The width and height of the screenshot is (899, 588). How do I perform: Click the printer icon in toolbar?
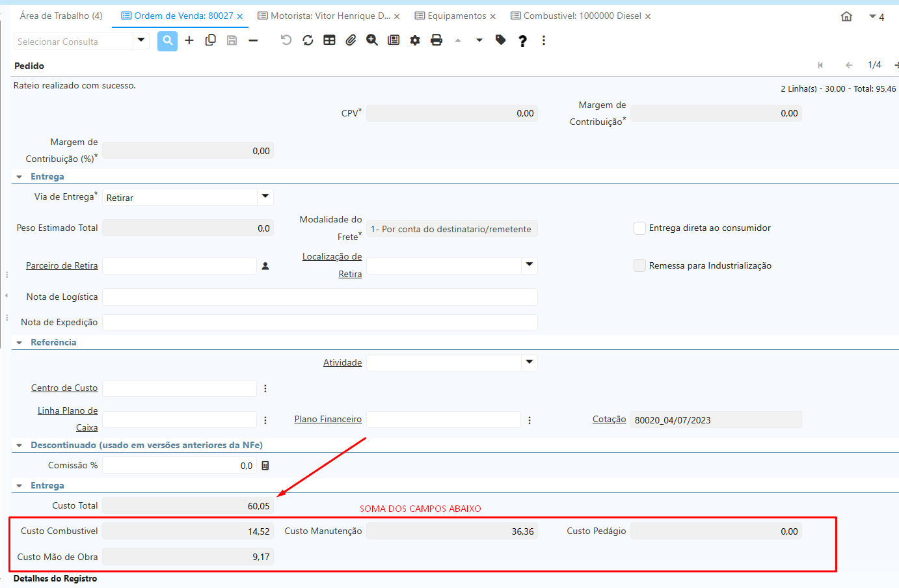point(436,40)
